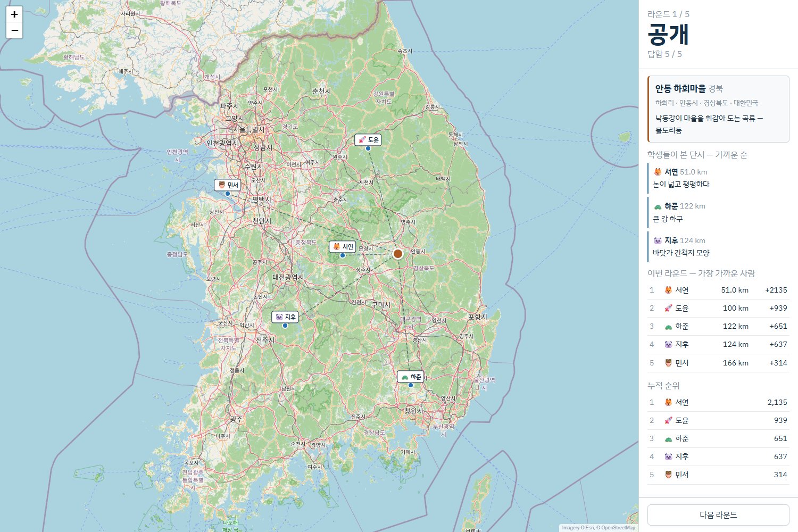This screenshot has height=532, width=798.
Task: Zoom in the map with plus button
Action: [x=14, y=14]
